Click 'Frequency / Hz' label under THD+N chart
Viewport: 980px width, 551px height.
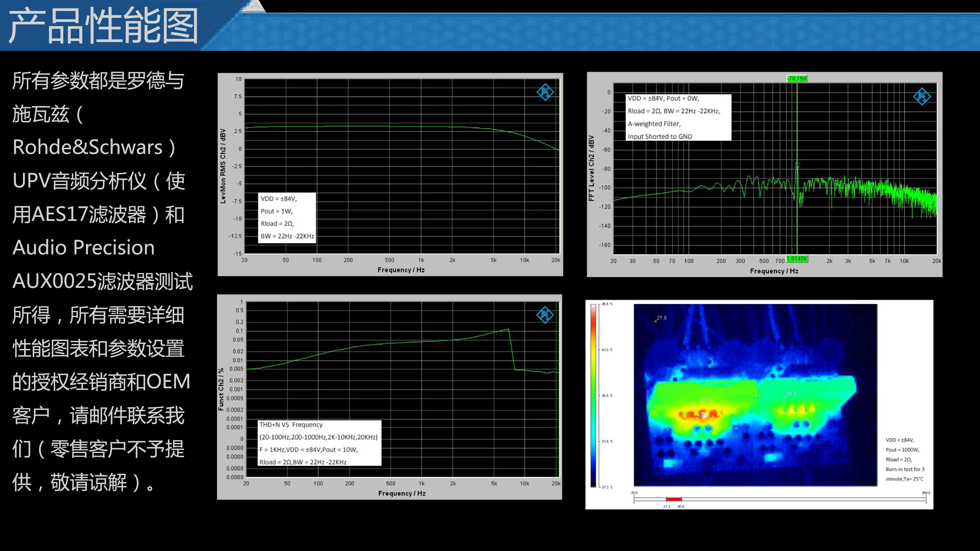tap(402, 494)
